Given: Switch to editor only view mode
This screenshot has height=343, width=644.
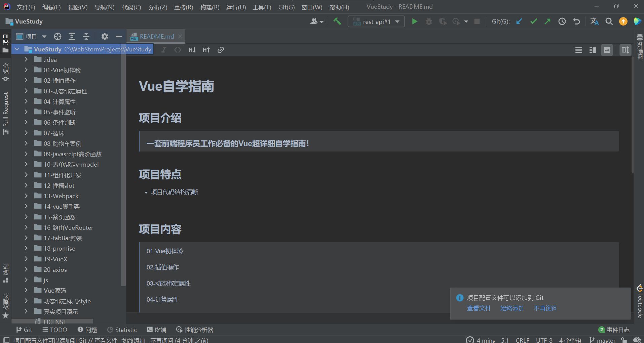Looking at the screenshot, I should pyautogui.click(x=578, y=50).
